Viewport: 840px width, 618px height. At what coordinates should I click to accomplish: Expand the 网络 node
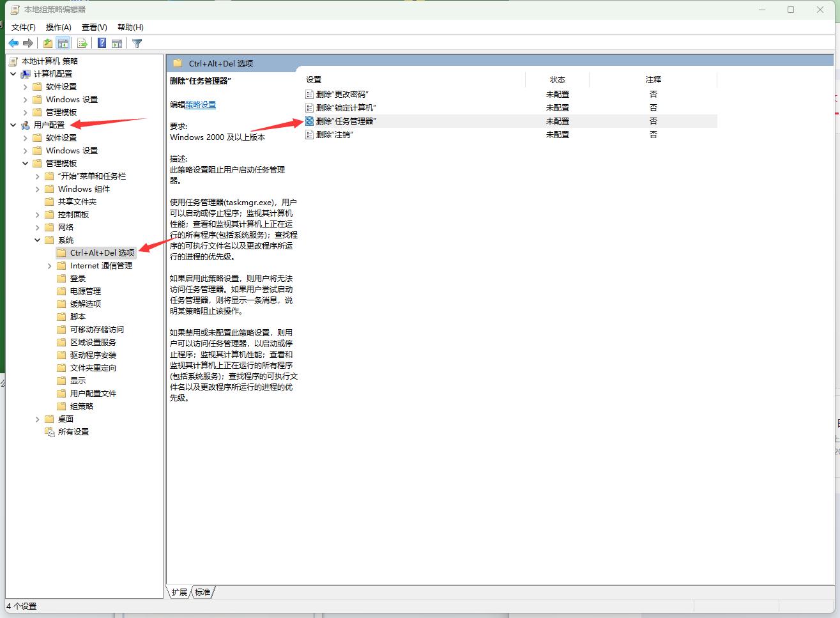38,228
